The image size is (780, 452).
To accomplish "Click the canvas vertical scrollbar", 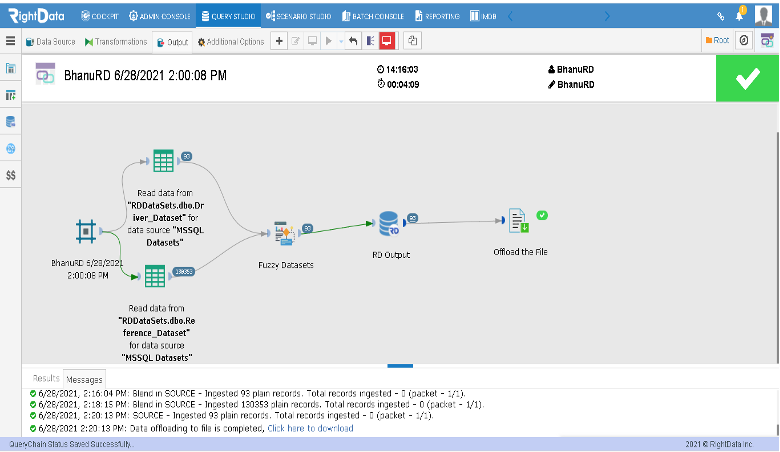I will click(777, 248).
